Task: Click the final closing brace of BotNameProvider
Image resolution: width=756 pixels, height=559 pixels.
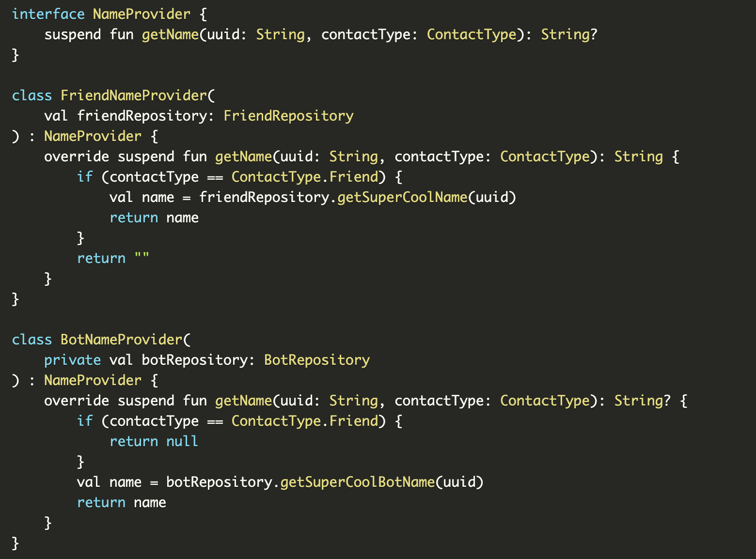Action: [15, 543]
